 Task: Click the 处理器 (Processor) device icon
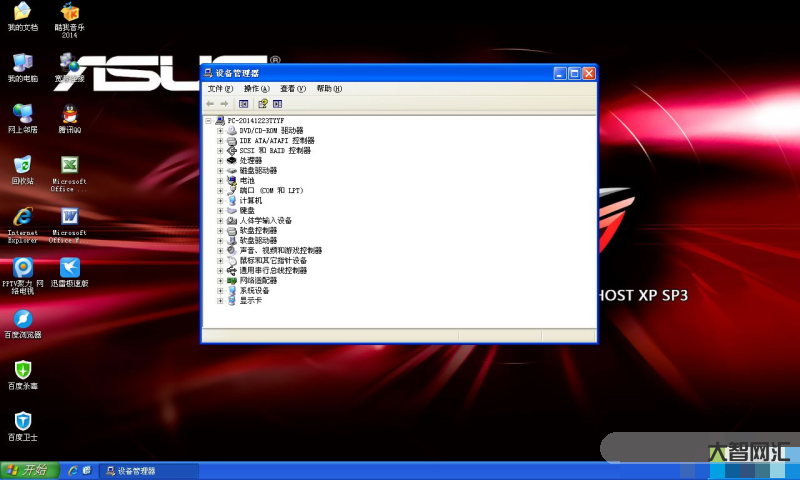pyautogui.click(x=231, y=160)
